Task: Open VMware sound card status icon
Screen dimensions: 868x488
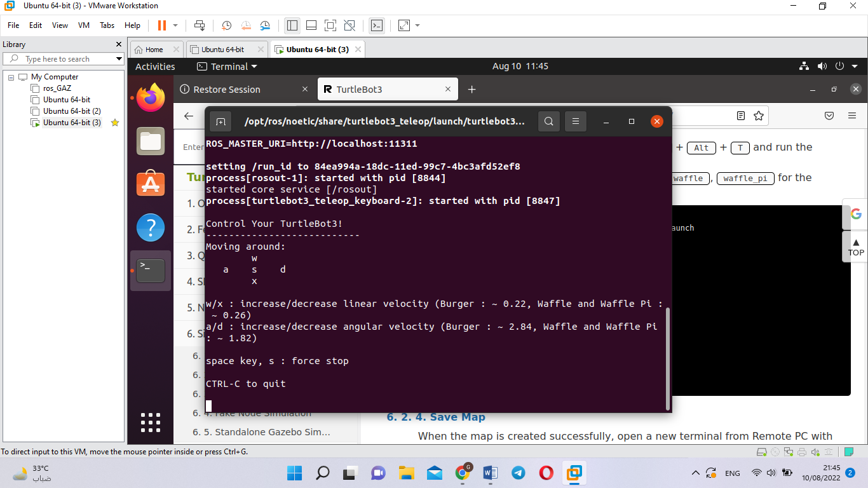Action: tap(817, 452)
